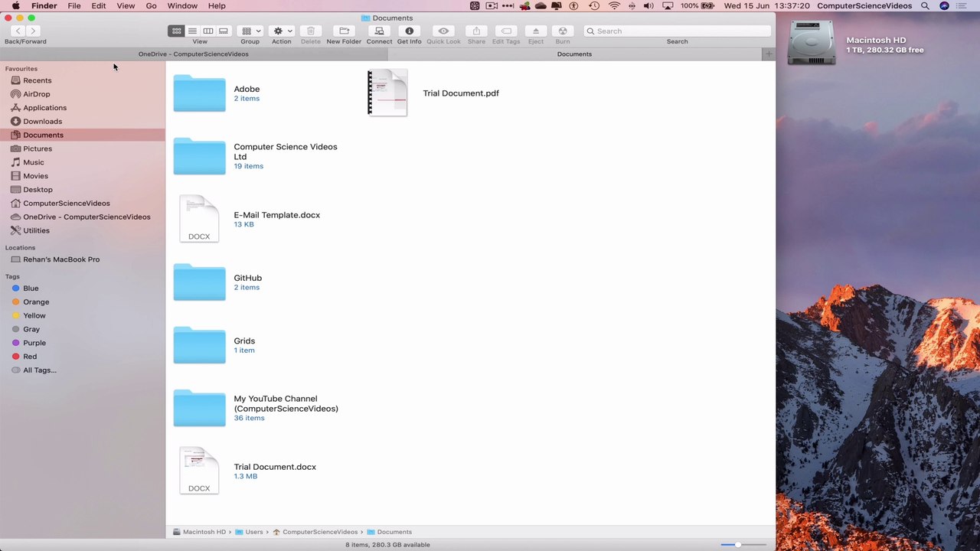980x551 pixels.
Task: Switch to icon view in toolbar
Action: 176,31
